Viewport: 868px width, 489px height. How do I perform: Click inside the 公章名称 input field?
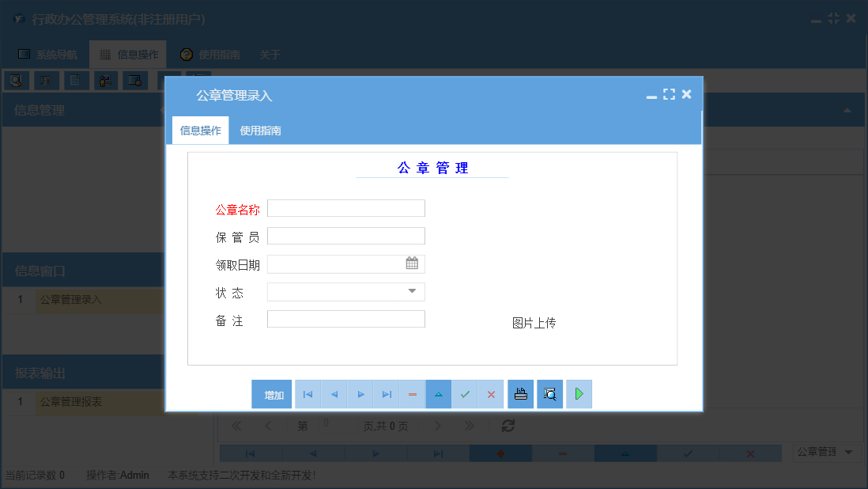[x=345, y=207]
